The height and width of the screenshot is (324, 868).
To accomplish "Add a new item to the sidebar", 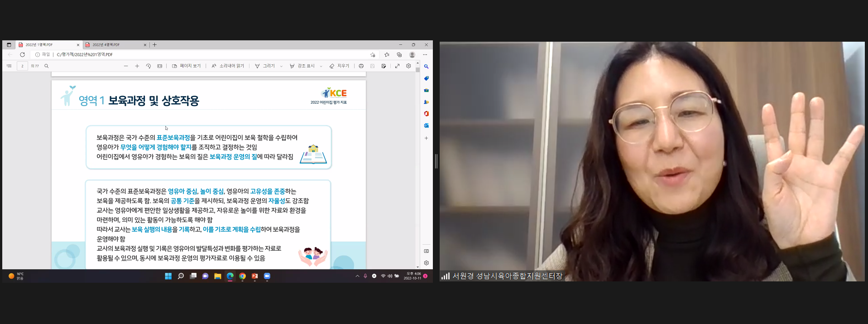I will (426, 138).
